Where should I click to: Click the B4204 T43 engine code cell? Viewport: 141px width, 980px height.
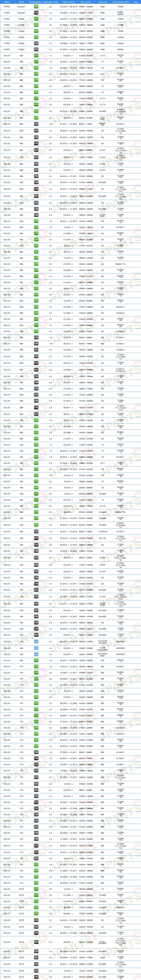click(120, 512)
